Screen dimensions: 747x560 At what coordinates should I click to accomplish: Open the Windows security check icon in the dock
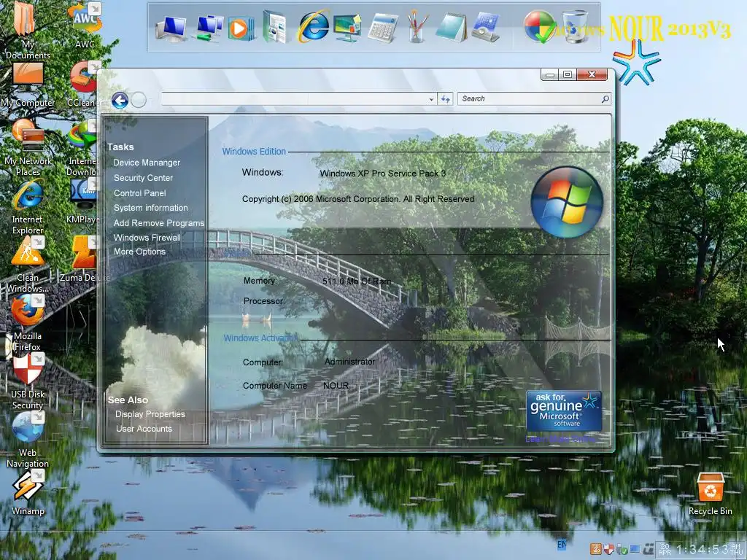pyautogui.click(x=541, y=27)
